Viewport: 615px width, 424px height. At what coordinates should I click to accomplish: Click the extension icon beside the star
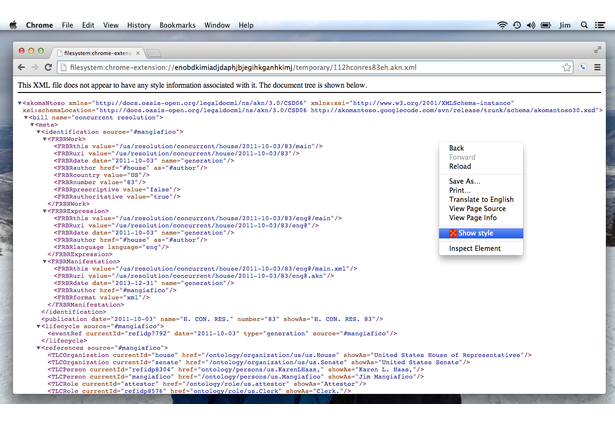coord(583,67)
